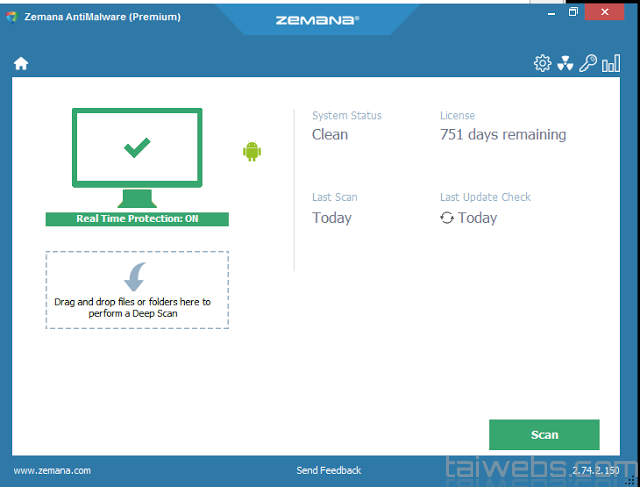Screen dimensions: 640x487
Task: Click the Zemana app icon in title bar
Action: tap(11, 15)
